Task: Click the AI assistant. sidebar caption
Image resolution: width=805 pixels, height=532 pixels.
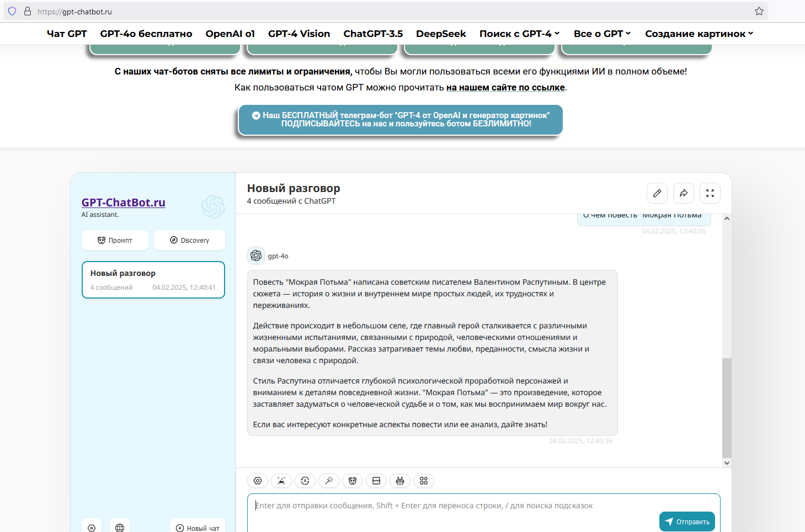Action: pos(100,215)
